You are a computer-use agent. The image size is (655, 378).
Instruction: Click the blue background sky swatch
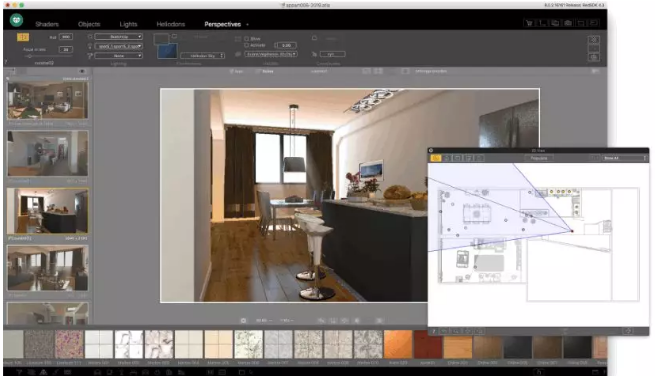(x=167, y=51)
